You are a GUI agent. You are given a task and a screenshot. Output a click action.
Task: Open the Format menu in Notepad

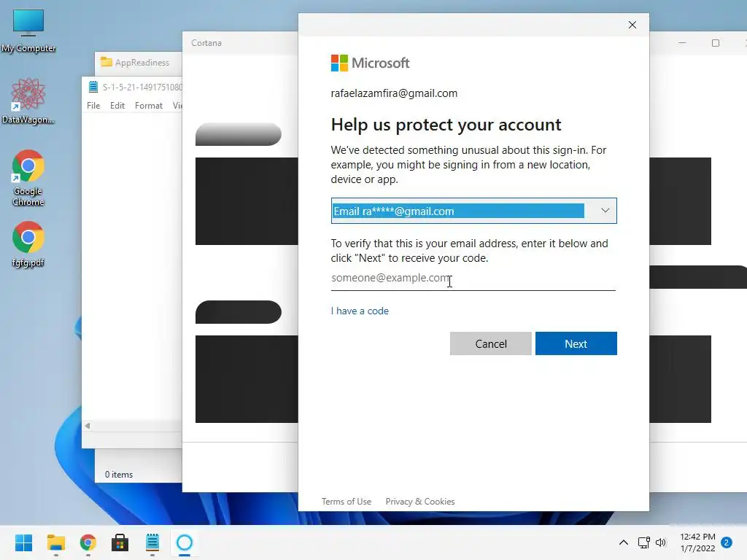coord(149,106)
